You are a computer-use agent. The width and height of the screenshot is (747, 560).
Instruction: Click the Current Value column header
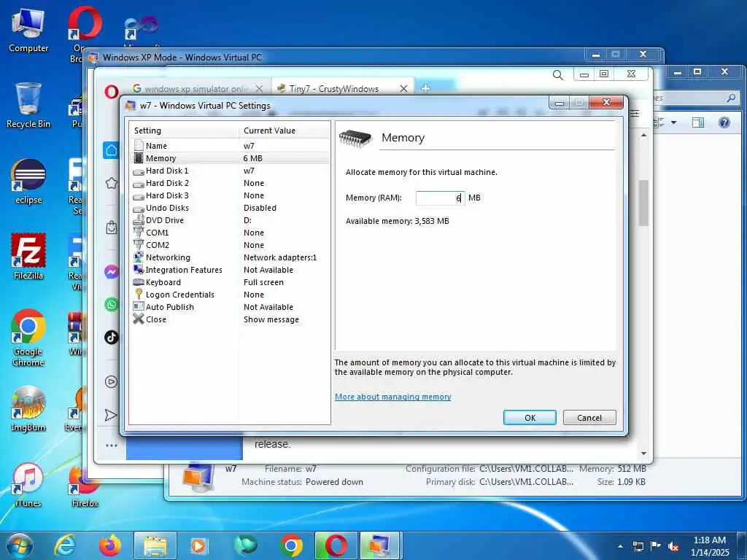tap(285, 131)
